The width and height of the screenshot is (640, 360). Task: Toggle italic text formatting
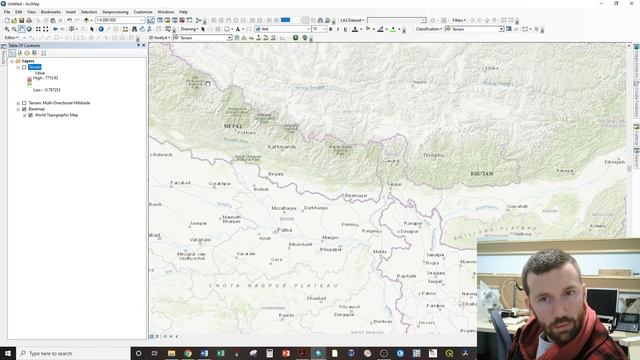[x=338, y=29]
